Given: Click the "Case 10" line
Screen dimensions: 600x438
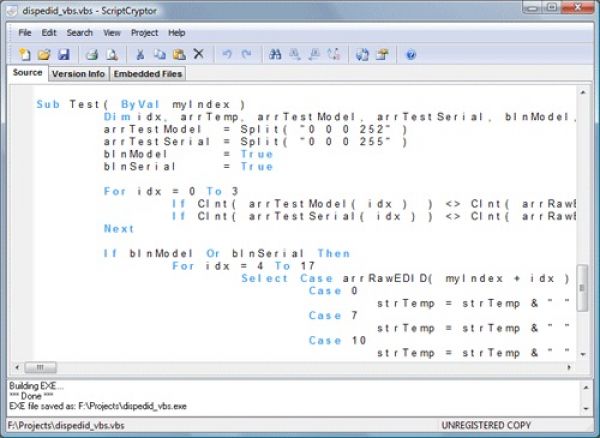Looking at the screenshot, I should [x=338, y=340].
